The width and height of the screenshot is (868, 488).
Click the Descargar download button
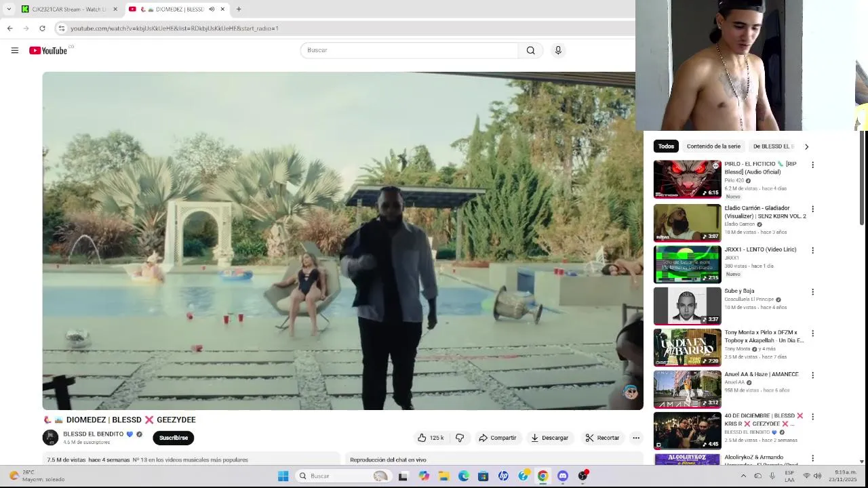[549, 438]
